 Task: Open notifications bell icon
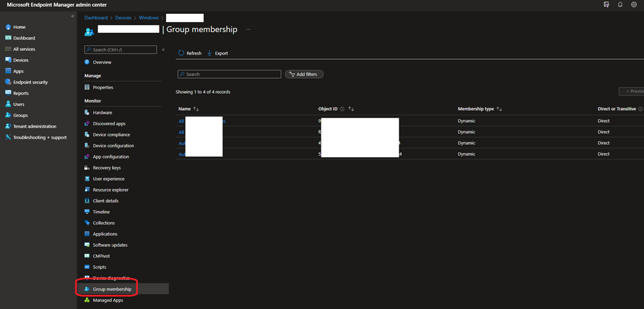click(619, 4)
